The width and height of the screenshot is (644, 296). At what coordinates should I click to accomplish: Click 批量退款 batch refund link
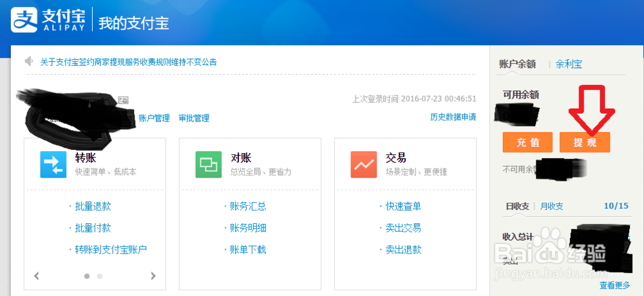tap(93, 206)
